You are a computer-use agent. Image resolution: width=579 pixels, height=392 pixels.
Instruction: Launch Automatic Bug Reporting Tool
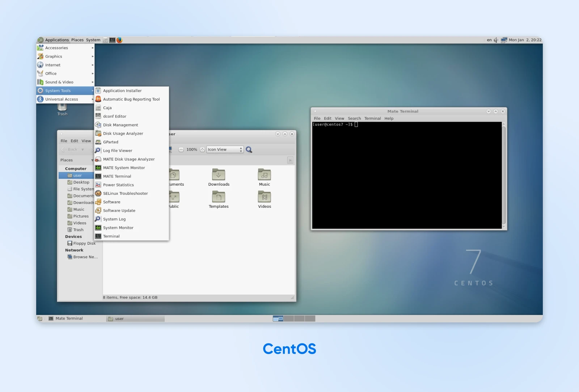131,99
